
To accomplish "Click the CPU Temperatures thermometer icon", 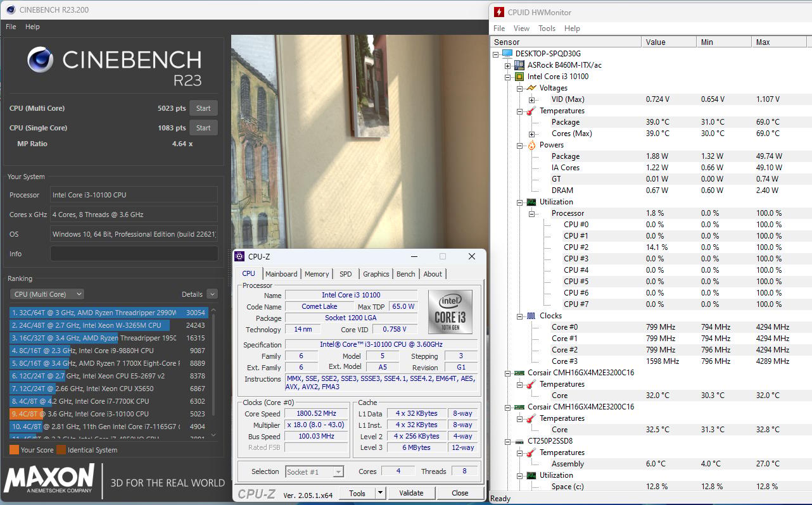I will [531, 111].
